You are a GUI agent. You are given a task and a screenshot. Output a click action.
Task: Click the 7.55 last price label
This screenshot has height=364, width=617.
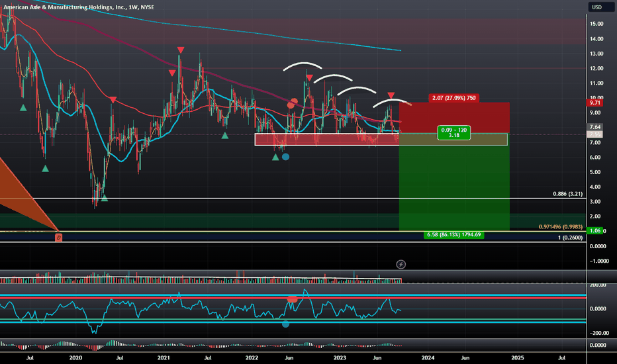click(x=594, y=134)
